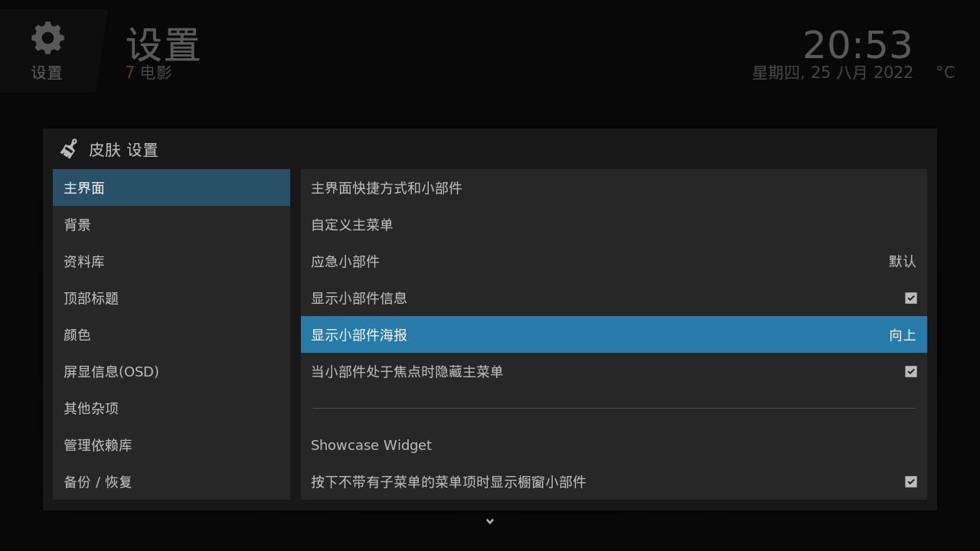Open the 背景 category

coord(171,225)
